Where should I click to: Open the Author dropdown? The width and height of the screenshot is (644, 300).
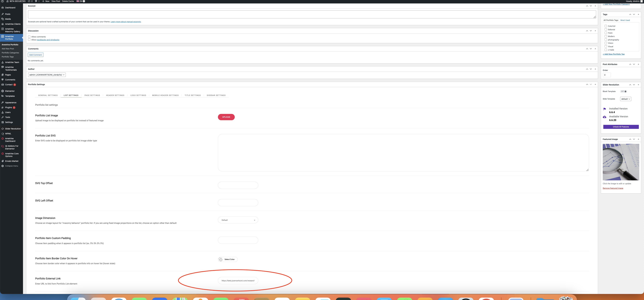47,75
